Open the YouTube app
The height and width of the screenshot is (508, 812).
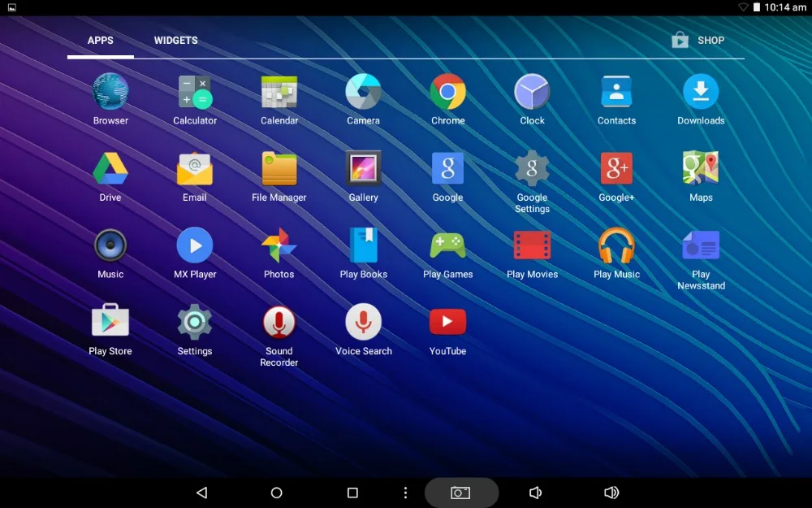pyautogui.click(x=448, y=322)
